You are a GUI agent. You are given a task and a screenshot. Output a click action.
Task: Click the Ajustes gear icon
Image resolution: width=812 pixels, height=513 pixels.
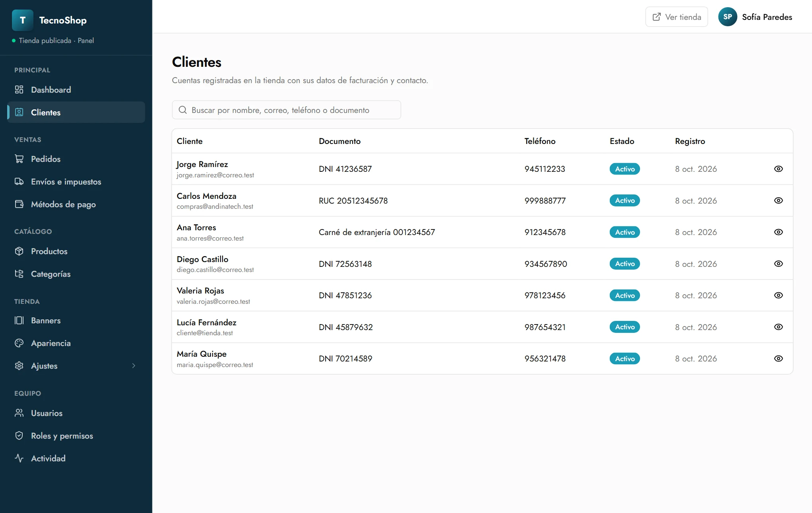pos(19,365)
